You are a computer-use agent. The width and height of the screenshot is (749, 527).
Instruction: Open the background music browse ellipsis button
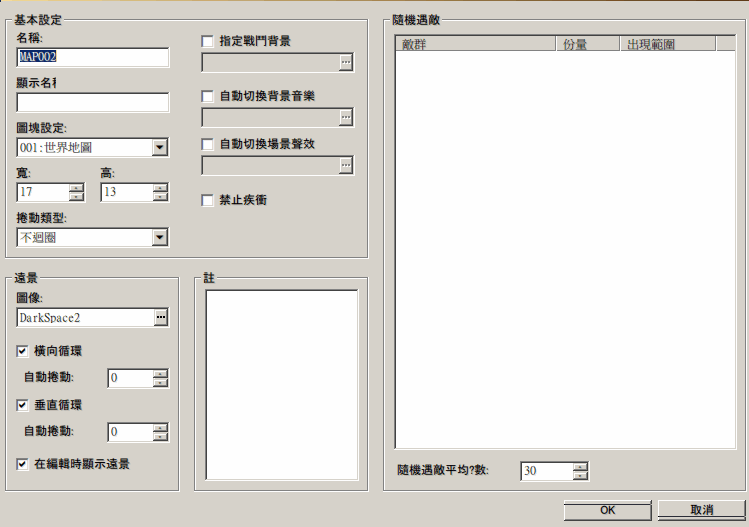(346, 118)
